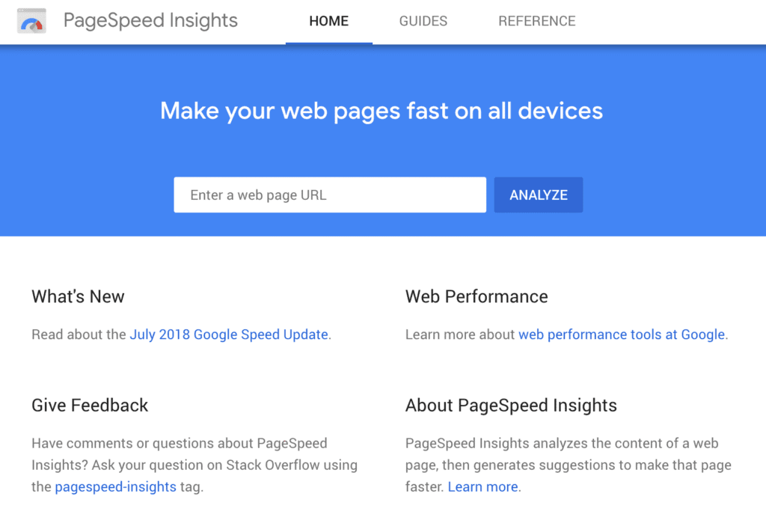This screenshot has width=766, height=532.
Task: Click the PageSpeed Insights title text
Action: 150,21
